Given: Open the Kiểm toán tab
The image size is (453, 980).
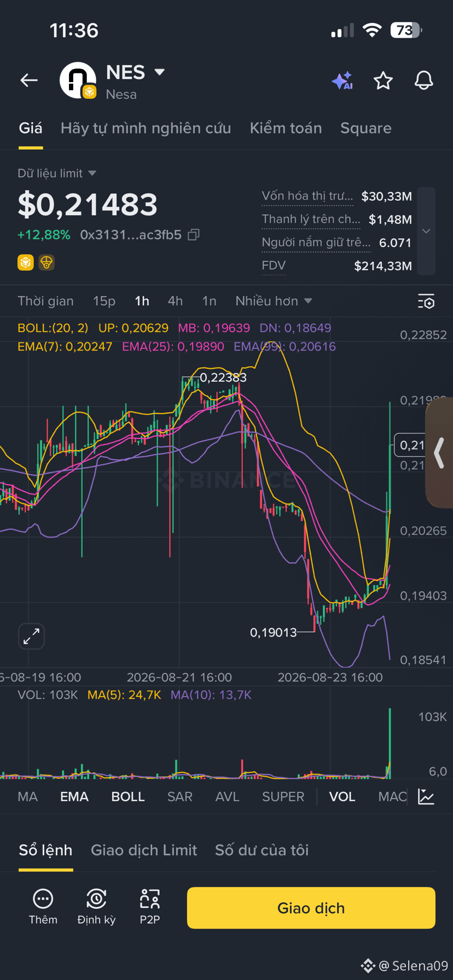Looking at the screenshot, I should click(x=286, y=128).
